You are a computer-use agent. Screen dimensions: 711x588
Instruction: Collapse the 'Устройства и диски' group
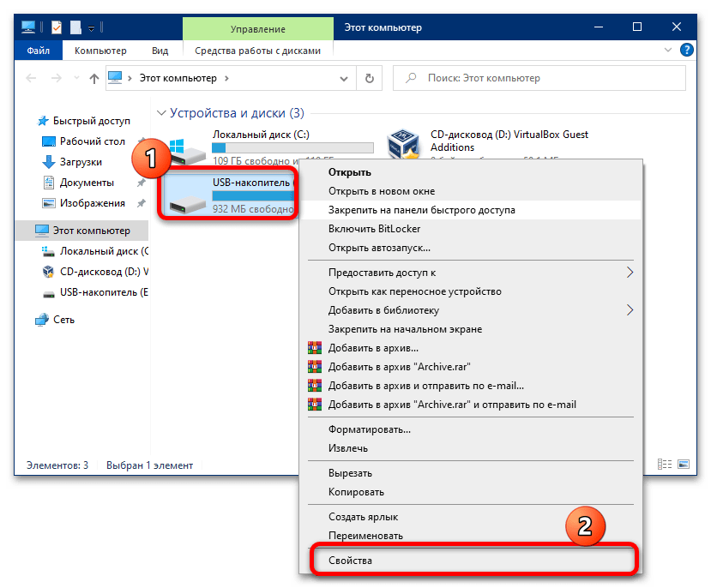(x=160, y=113)
